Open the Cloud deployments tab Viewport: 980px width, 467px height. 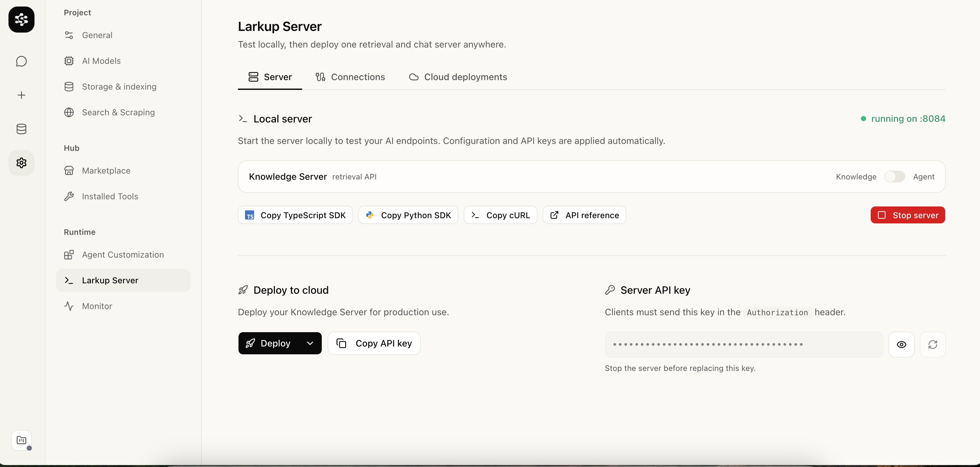click(458, 77)
